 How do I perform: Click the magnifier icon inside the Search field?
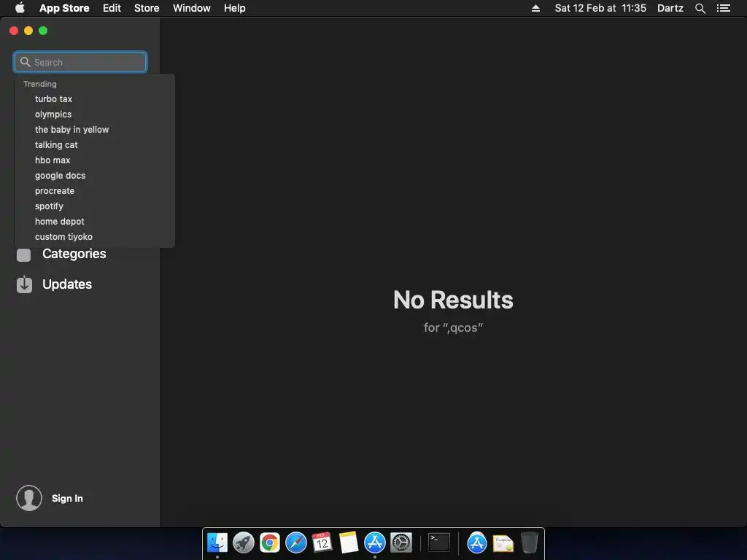pos(26,62)
